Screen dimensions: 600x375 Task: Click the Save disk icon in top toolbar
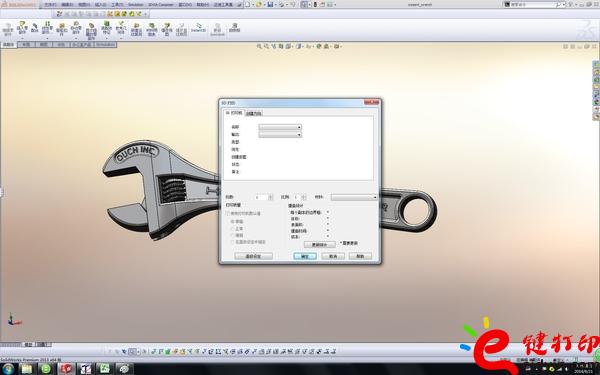coord(271,5)
